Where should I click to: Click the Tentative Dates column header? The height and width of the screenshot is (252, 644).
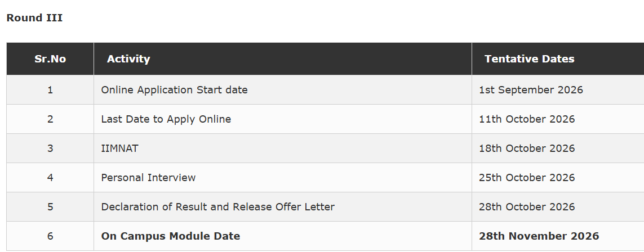pos(530,59)
